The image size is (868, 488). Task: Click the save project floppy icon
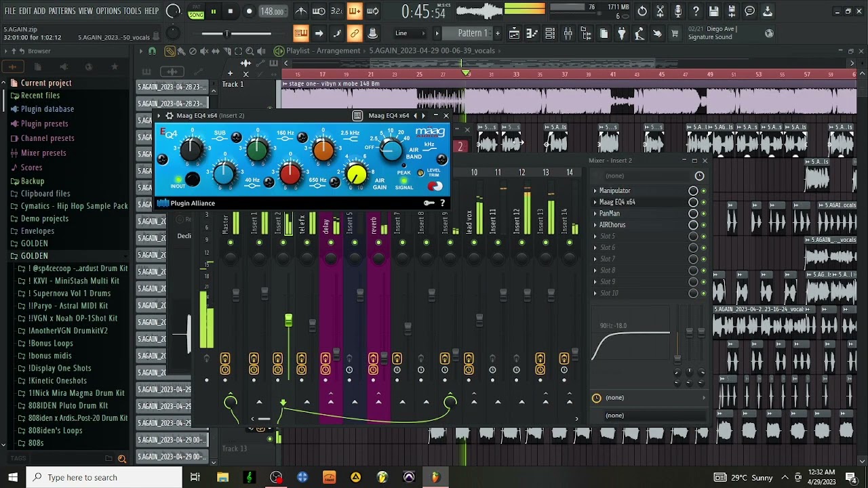tap(713, 11)
